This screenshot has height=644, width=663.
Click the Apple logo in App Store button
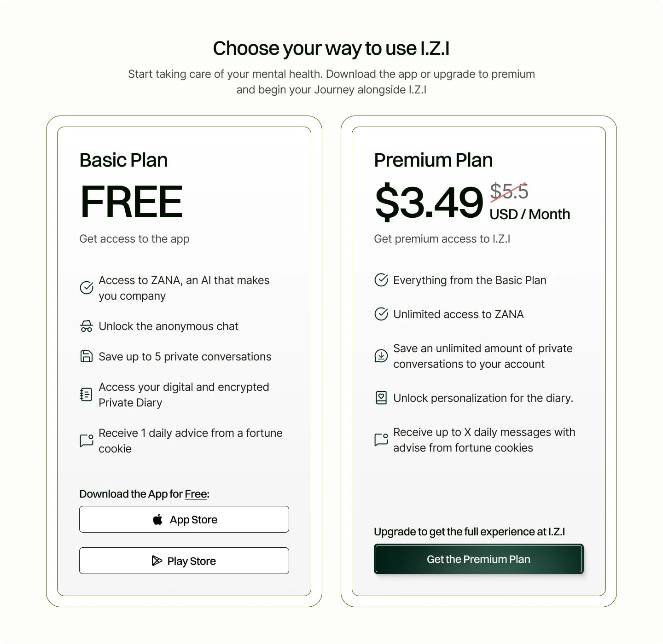[158, 519]
